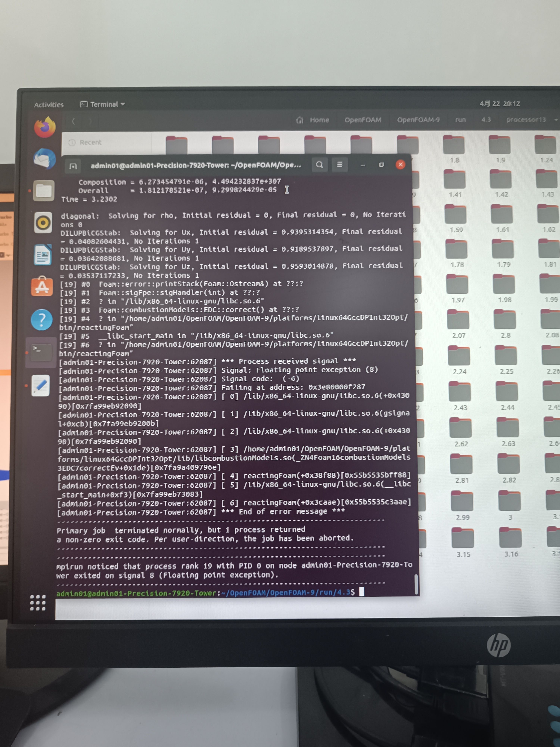Open Firefox from the dock
This screenshot has height=747, width=560.
pyautogui.click(x=45, y=127)
